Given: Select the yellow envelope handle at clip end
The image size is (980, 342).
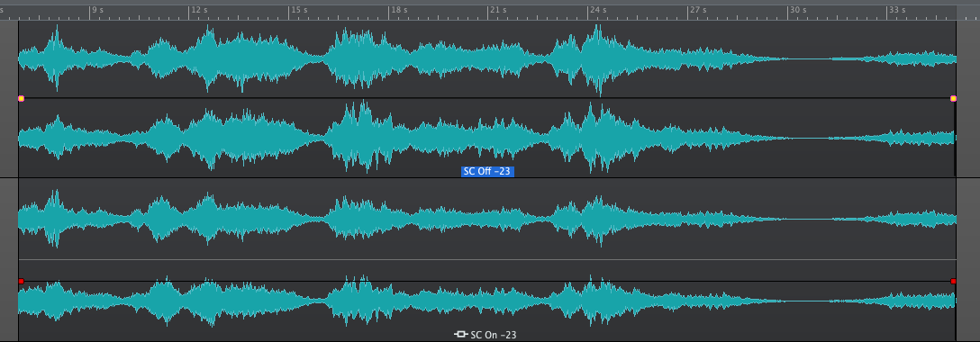Looking at the screenshot, I should [x=953, y=99].
